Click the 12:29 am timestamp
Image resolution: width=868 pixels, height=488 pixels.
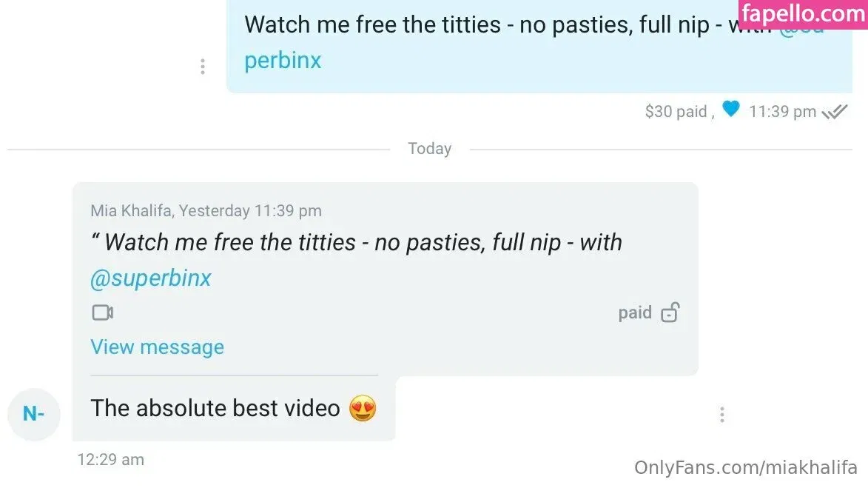point(111,459)
